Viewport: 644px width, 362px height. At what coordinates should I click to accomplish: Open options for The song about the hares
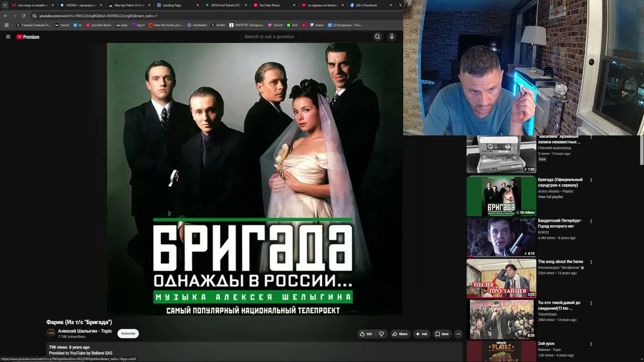591,262
